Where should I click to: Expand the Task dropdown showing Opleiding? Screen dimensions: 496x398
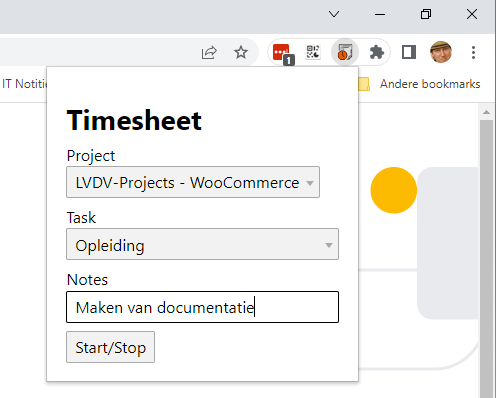point(202,244)
